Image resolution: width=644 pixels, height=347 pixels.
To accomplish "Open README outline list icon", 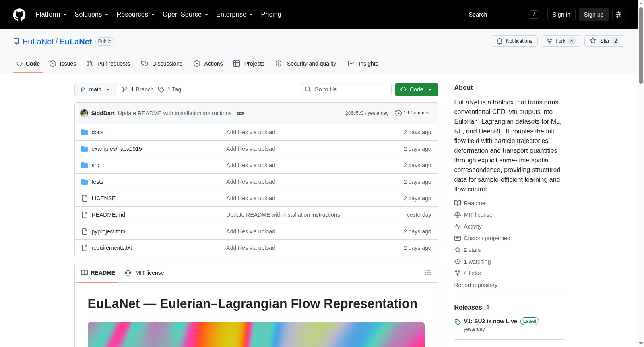I will (428, 273).
